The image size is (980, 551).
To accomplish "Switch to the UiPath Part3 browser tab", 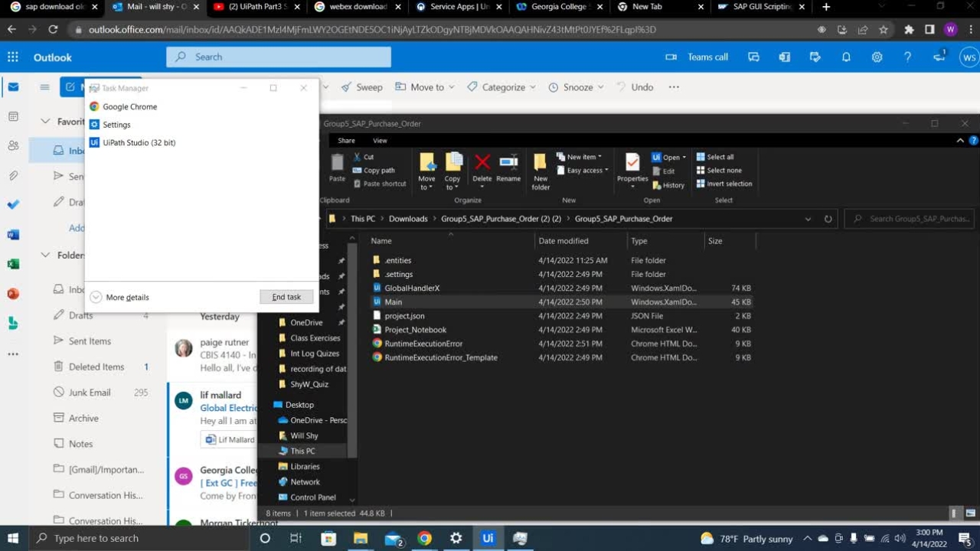I will tap(257, 8).
